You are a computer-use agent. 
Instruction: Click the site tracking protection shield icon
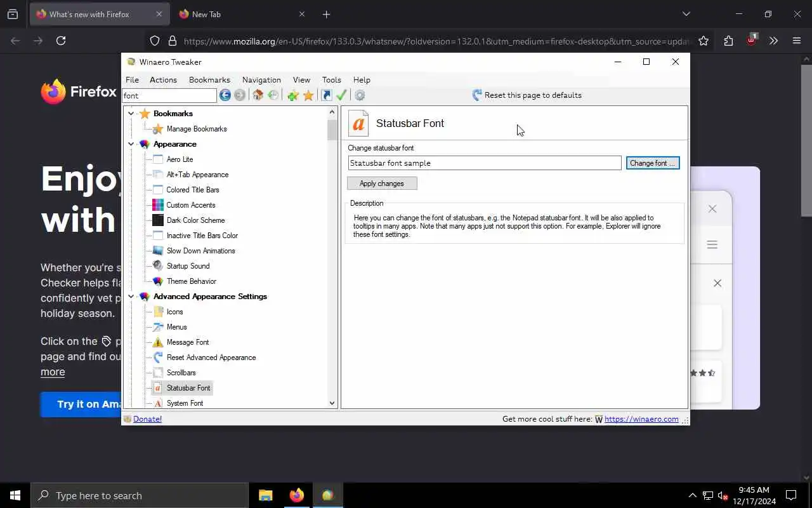(x=155, y=41)
